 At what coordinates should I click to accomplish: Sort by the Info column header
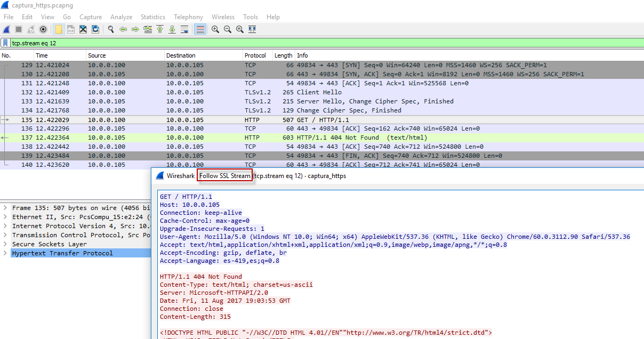[469, 55]
